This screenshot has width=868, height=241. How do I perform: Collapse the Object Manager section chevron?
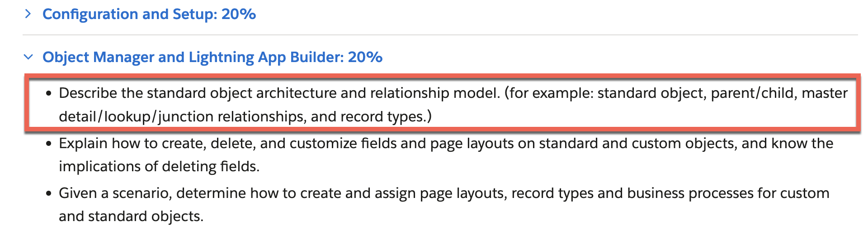pyautogui.click(x=28, y=57)
